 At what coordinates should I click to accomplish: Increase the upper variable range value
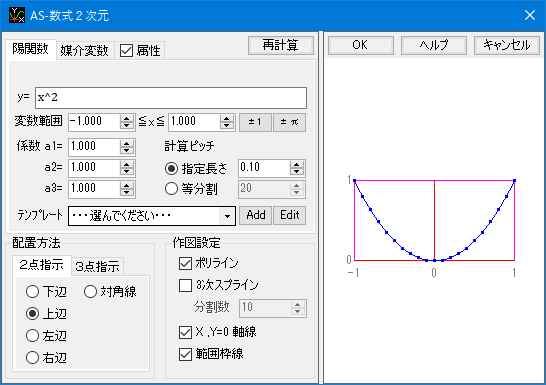(227, 118)
